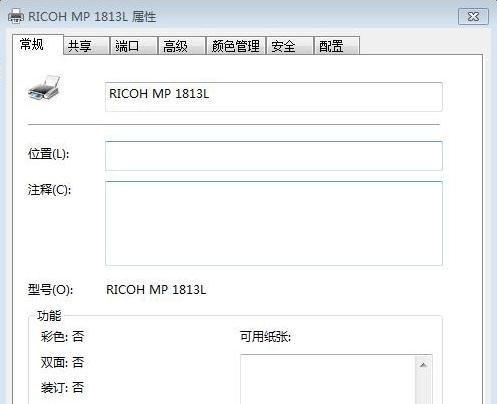Click the 型号 value RICOH MP 1813L
Image resolution: width=497 pixels, height=404 pixels.
point(156,290)
